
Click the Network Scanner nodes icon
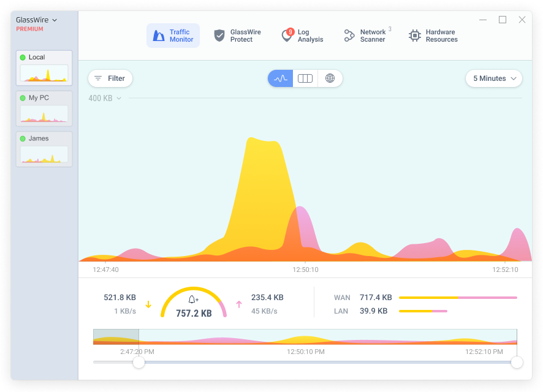(x=349, y=36)
